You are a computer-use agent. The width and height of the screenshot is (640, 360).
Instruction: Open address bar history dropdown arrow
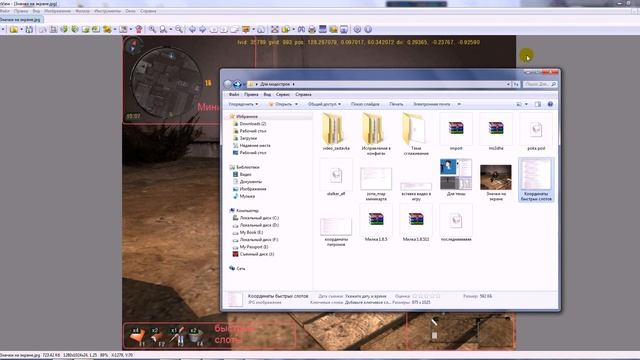coord(508,84)
